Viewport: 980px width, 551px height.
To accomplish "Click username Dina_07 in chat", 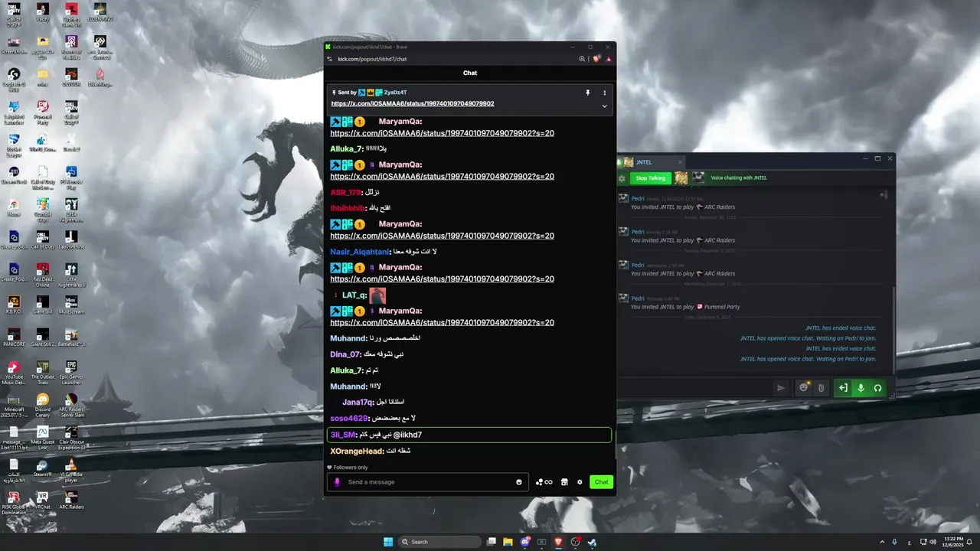I will [x=345, y=354].
